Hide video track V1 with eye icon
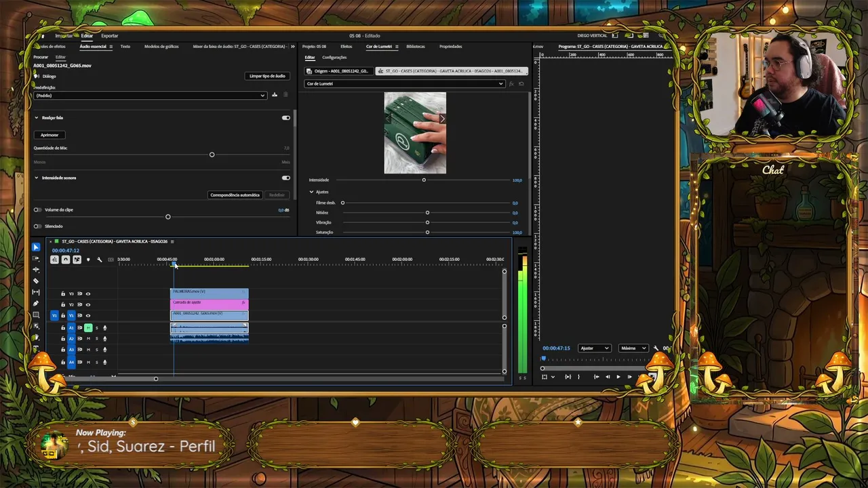Image resolution: width=868 pixels, height=488 pixels. pyautogui.click(x=87, y=315)
